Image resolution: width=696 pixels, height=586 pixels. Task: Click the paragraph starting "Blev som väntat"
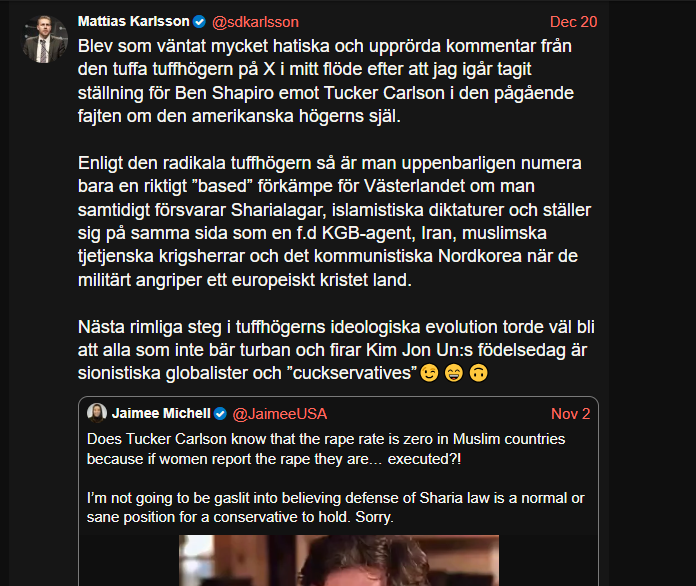326,81
